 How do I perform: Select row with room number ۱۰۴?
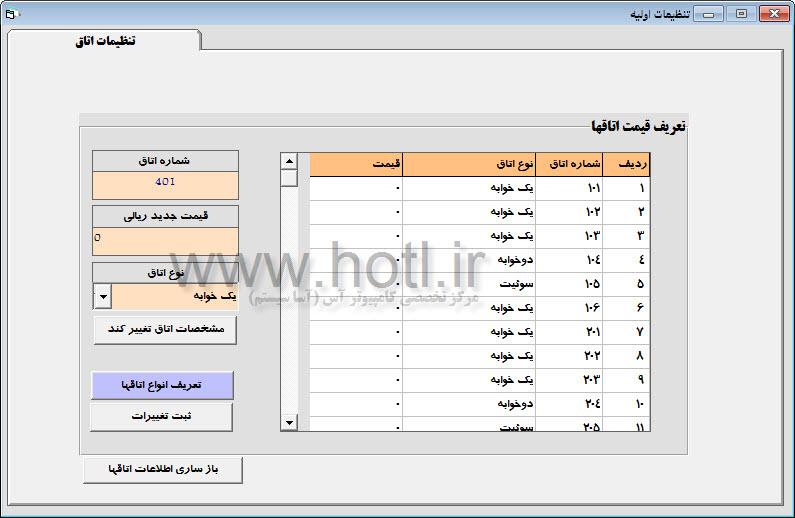coord(479,260)
